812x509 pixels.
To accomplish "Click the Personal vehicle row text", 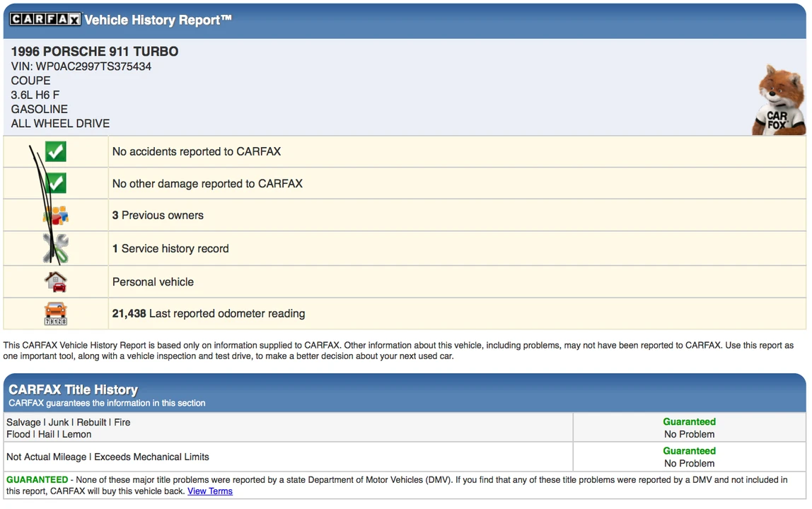I will pos(153,281).
